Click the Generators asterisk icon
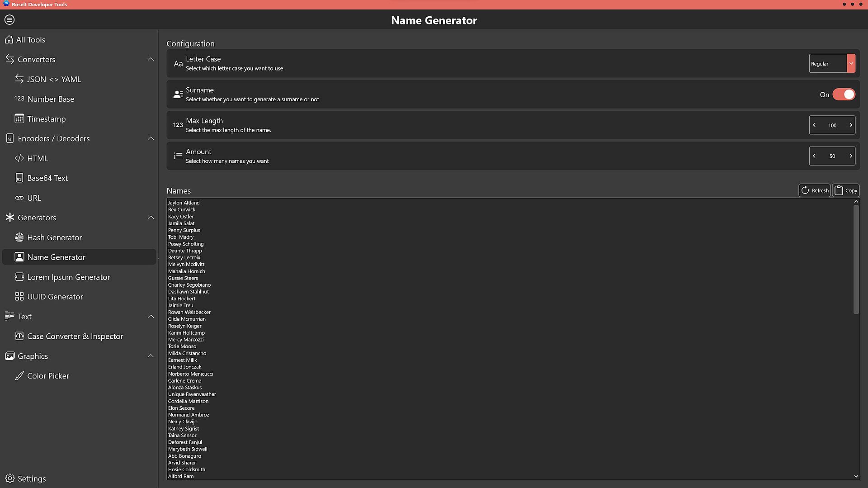This screenshot has width=868, height=488. click(x=9, y=218)
